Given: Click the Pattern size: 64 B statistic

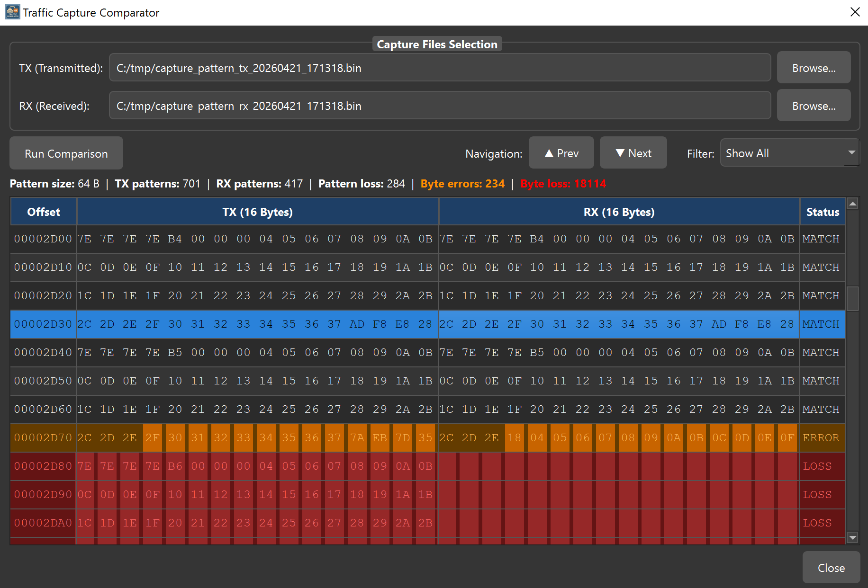Looking at the screenshot, I should coord(54,184).
